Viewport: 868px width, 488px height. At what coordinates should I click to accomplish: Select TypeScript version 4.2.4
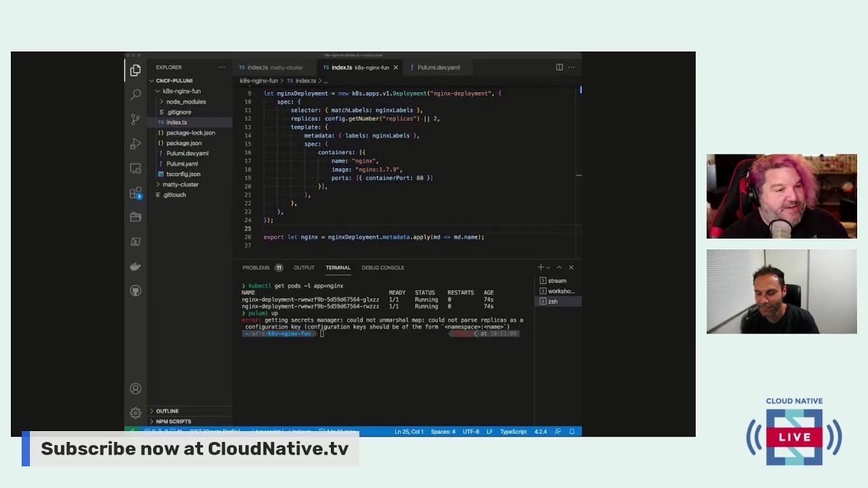540,432
